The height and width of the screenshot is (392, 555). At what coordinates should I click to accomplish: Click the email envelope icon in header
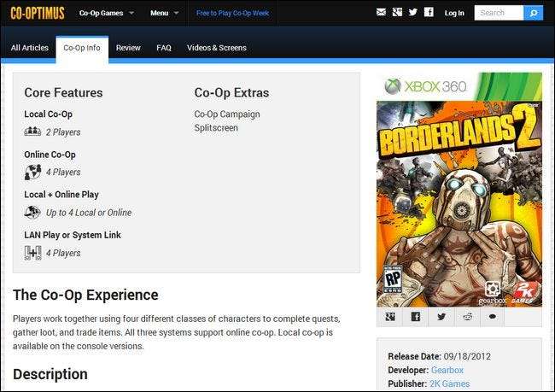click(x=381, y=13)
